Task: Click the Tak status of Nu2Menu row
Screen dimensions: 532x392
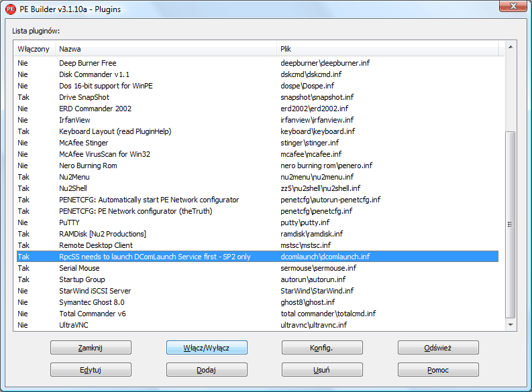Action: [x=23, y=177]
